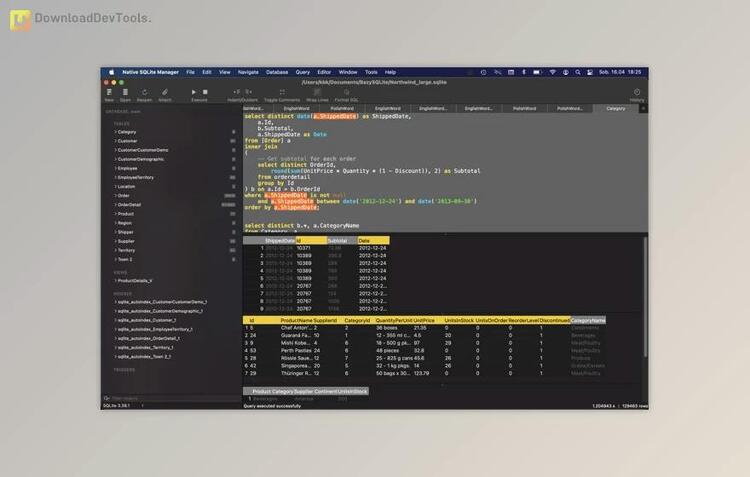
Task: Click the Open database toolbar icon
Action: (125, 92)
